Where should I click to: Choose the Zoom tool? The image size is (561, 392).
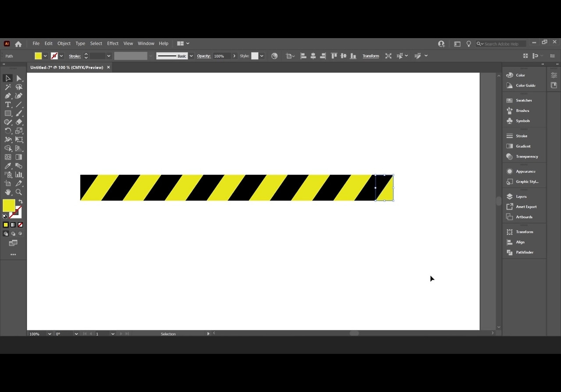[19, 192]
